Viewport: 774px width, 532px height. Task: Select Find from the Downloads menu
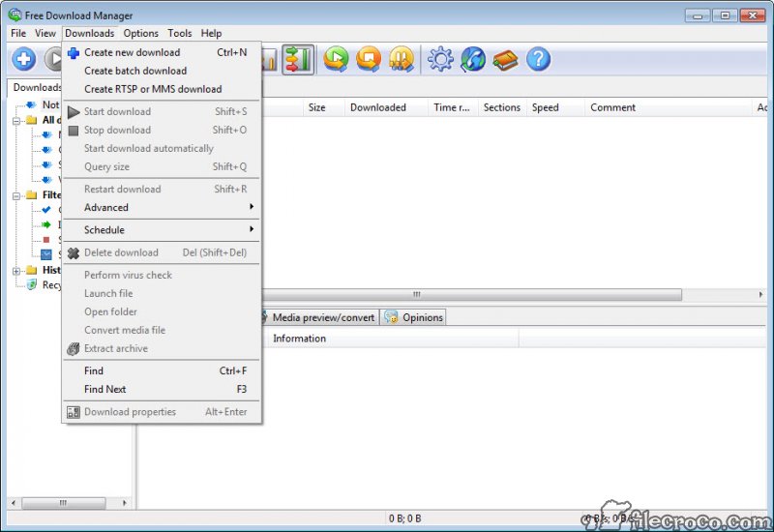coord(162,370)
